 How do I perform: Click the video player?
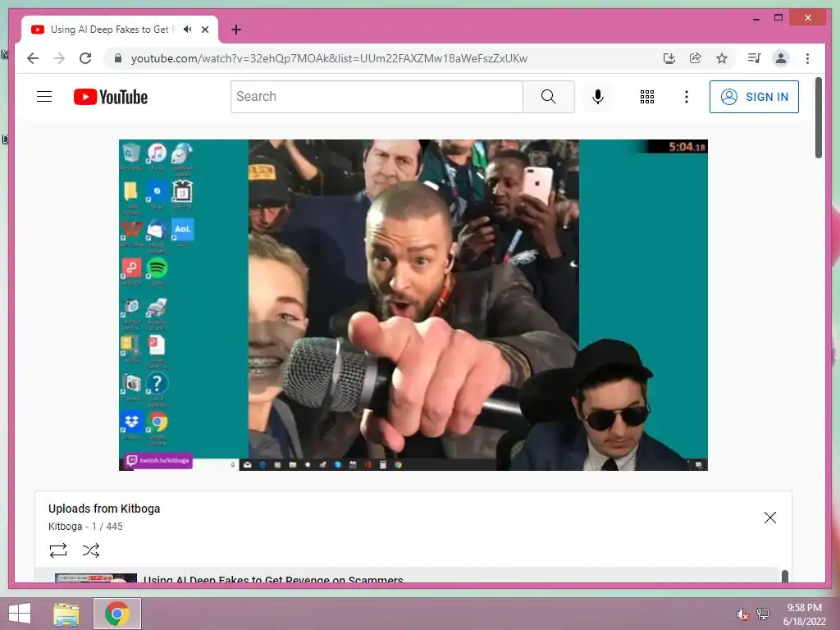(x=413, y=305)
